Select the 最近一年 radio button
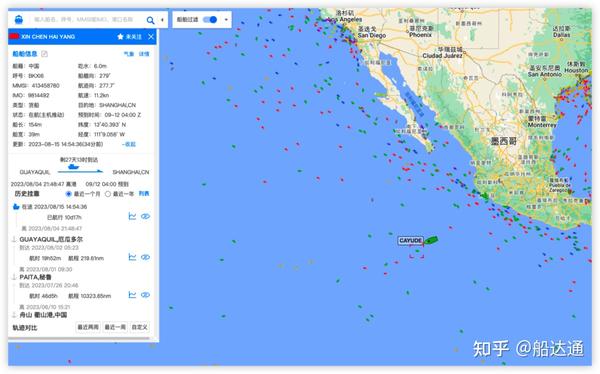 point(108,194)
